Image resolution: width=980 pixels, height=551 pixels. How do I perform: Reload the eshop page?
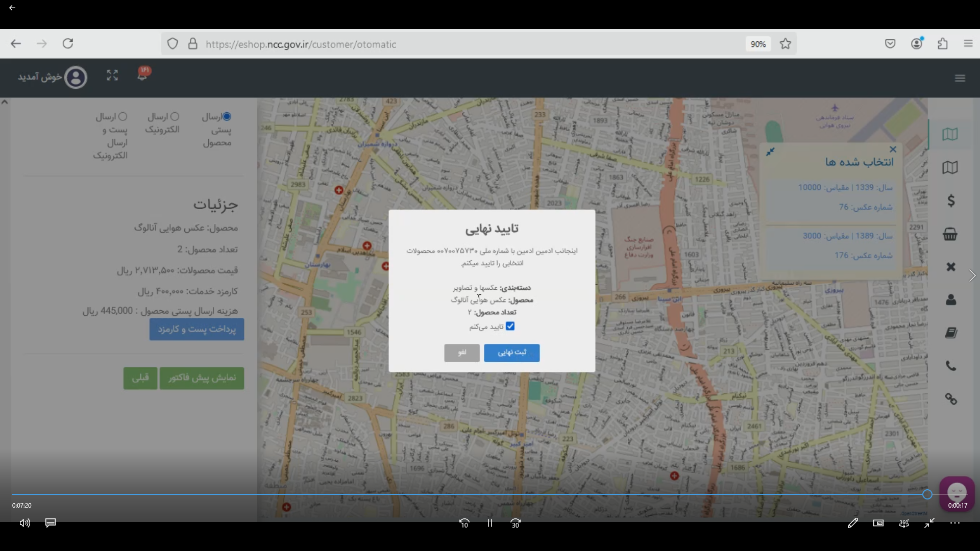(68, 43)
